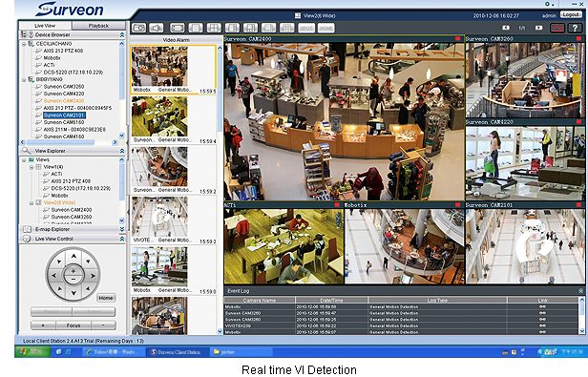
Task: Select the Surveon CAM4220 video pane
Action: [x=525, y=163]
